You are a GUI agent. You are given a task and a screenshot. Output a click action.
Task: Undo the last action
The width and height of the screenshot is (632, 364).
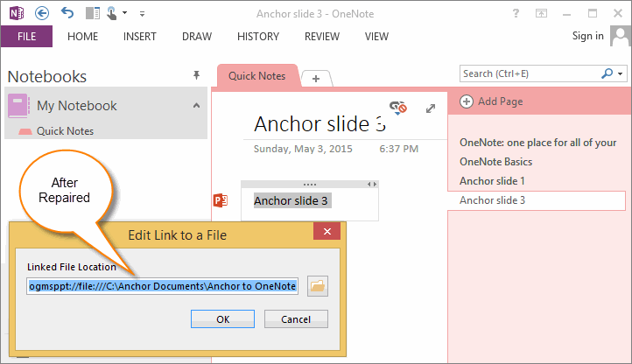[67, 13]
